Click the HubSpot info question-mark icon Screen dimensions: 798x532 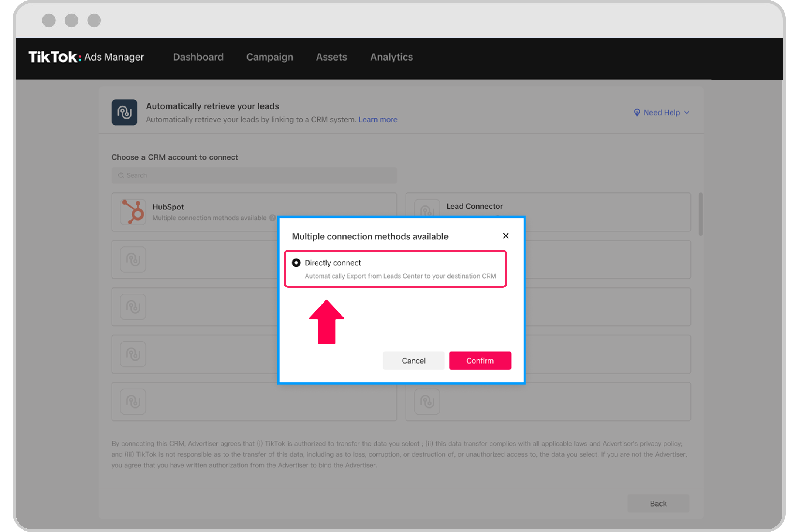pyautogui.click(x=273, y=218)
